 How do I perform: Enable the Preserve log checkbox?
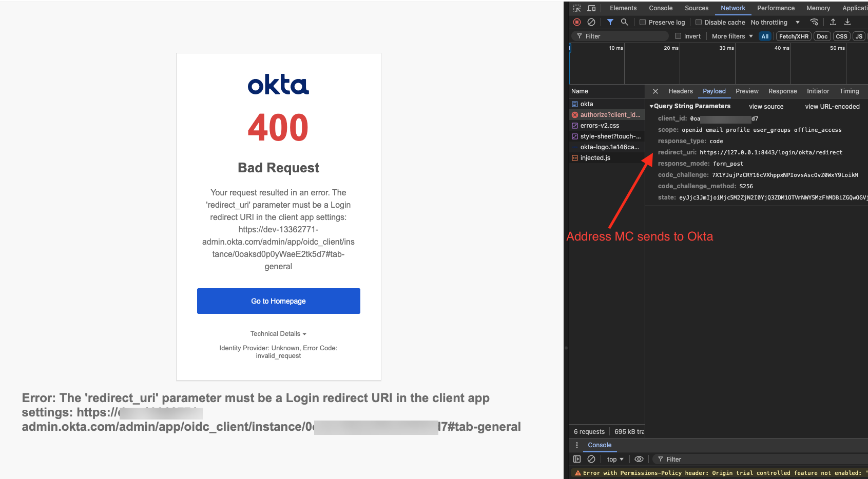pos(643,22)
